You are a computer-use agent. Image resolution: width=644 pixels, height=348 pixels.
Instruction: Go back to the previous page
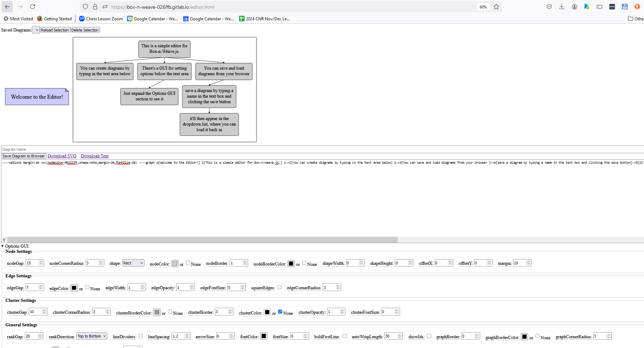(x=7, y=7)
